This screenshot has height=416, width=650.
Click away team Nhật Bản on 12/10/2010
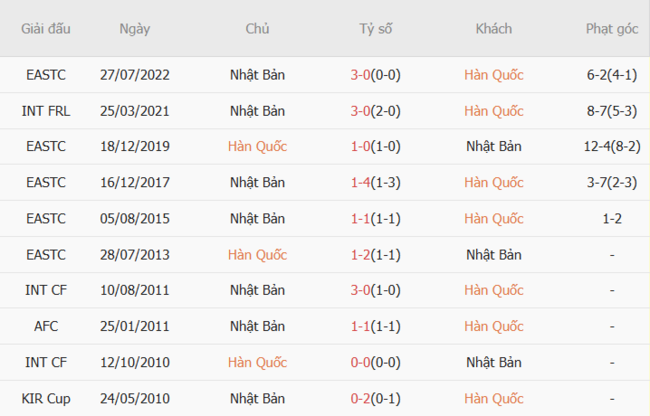(494, 363)
